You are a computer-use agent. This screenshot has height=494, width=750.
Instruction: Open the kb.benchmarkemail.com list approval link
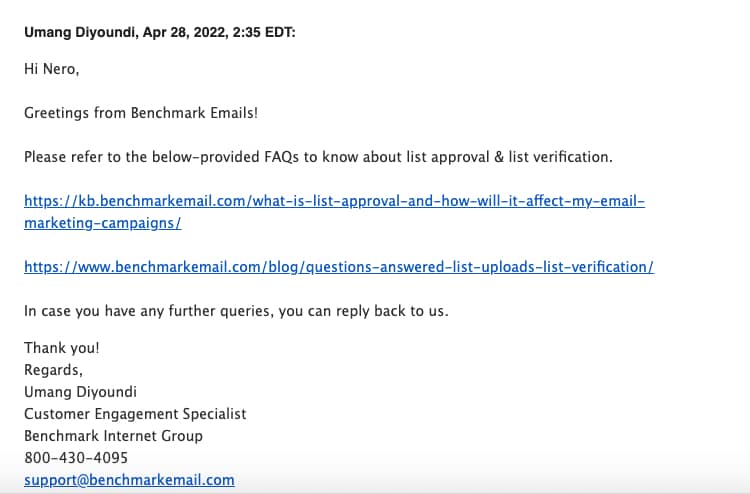[x=334, y=201]
